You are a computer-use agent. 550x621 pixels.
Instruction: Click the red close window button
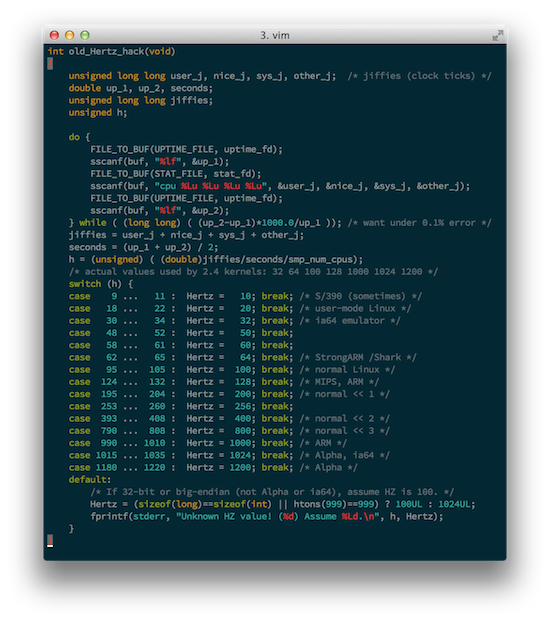pyautogui.click(x=54, y=35)
